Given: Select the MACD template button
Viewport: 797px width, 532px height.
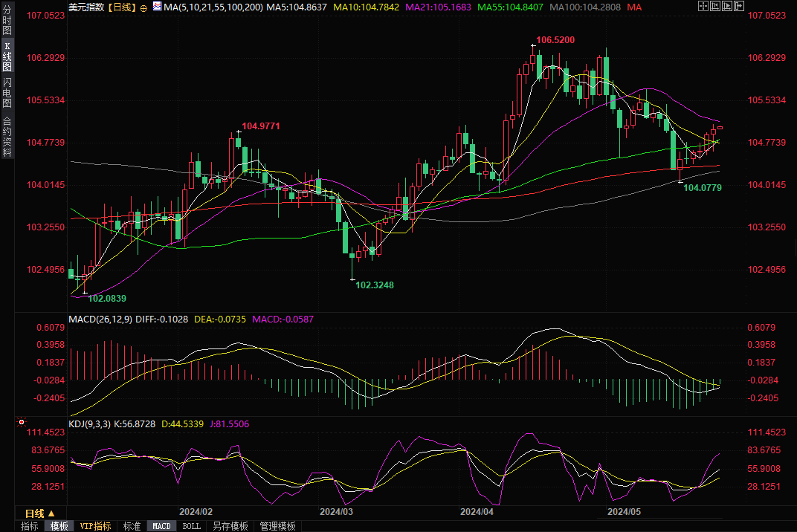Looking at the screenshot, I should coord(161,526).
